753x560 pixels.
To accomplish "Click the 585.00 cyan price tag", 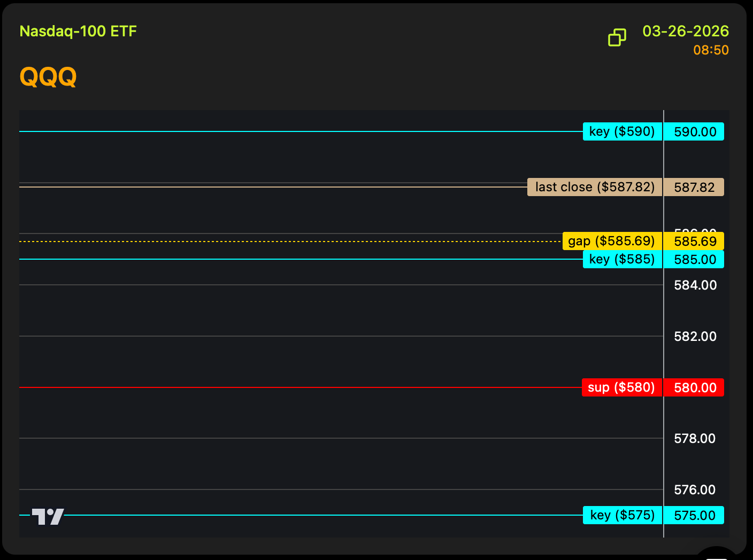I will [x=694, y=259].
